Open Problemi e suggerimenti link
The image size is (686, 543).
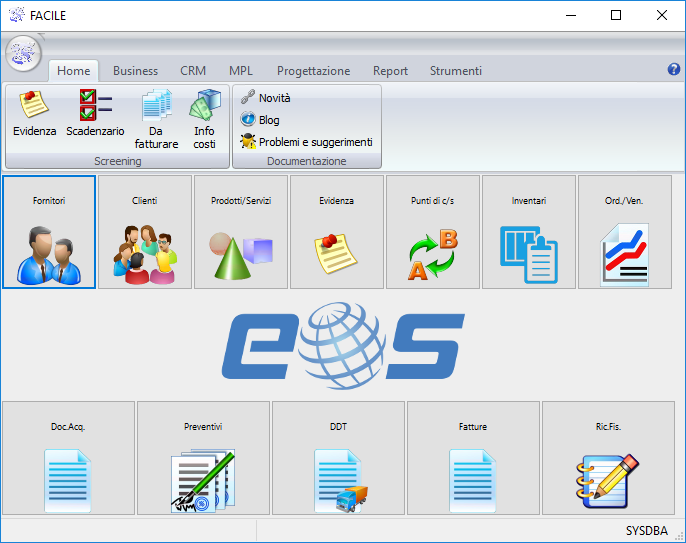pos(314,142)
